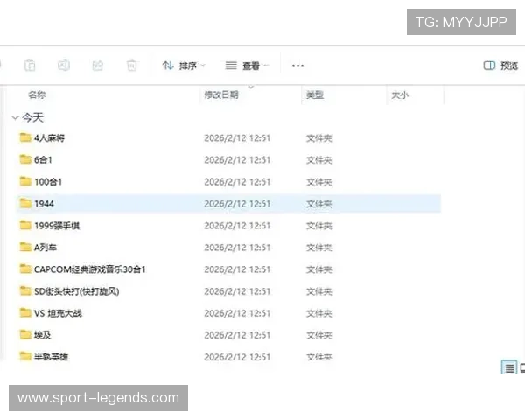Sort by the 修改日期 column header
Viewport: 525px width, 420px height.
pos(221,94)
